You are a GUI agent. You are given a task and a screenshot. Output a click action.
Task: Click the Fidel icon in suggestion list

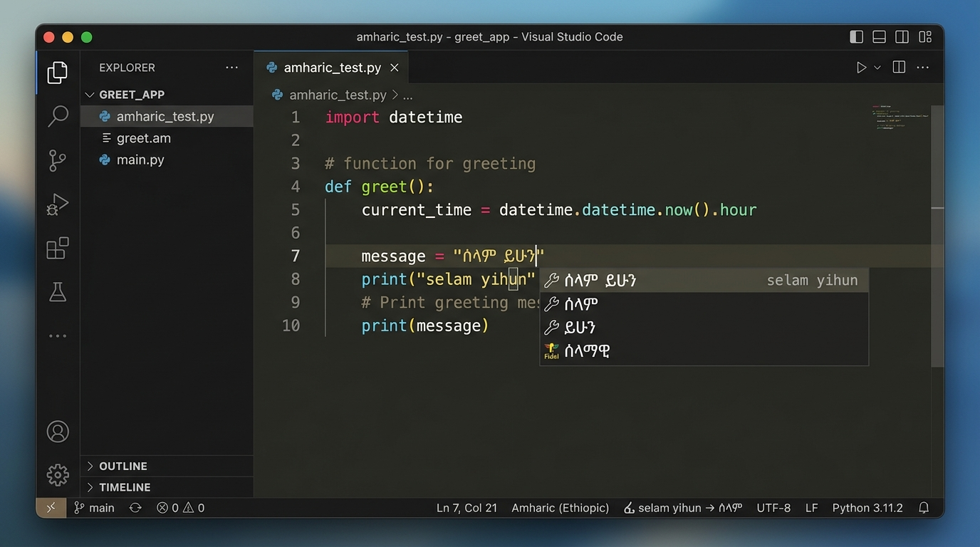pyautogui.click(x=551, y=351)
